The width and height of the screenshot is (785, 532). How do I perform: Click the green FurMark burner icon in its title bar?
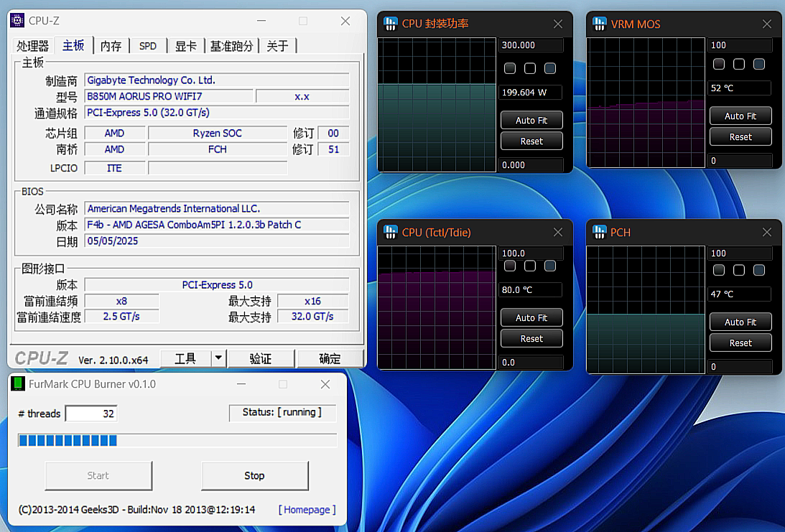click(x=18, y=384)
